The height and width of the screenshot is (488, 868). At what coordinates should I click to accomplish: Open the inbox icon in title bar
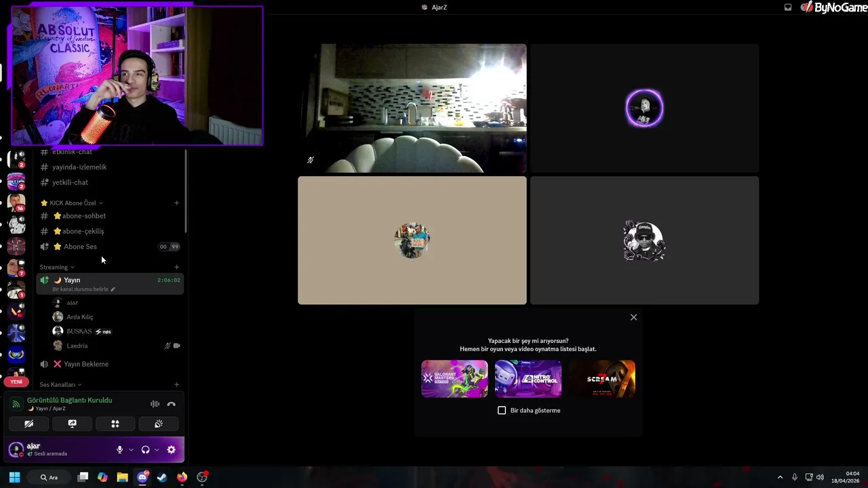[788, 7]
